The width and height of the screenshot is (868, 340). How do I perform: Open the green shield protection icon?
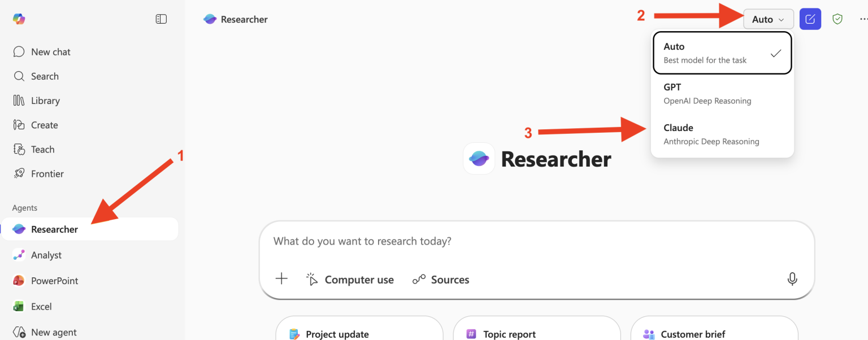[837, 19]
